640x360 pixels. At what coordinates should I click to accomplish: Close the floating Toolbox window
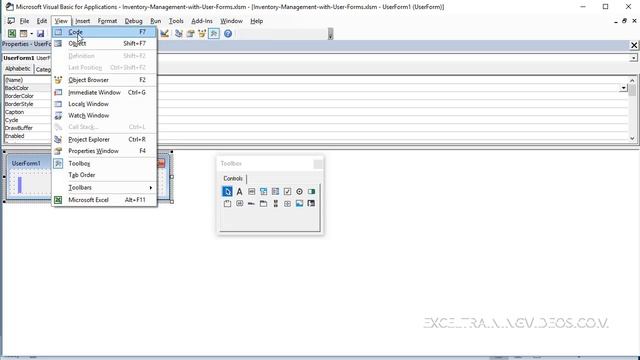(x=318, y=164)
